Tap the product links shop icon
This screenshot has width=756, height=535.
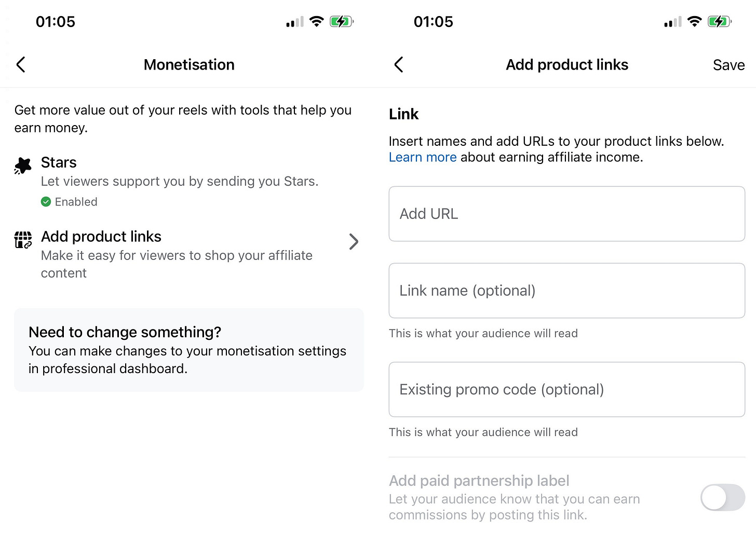pos(23,240)
